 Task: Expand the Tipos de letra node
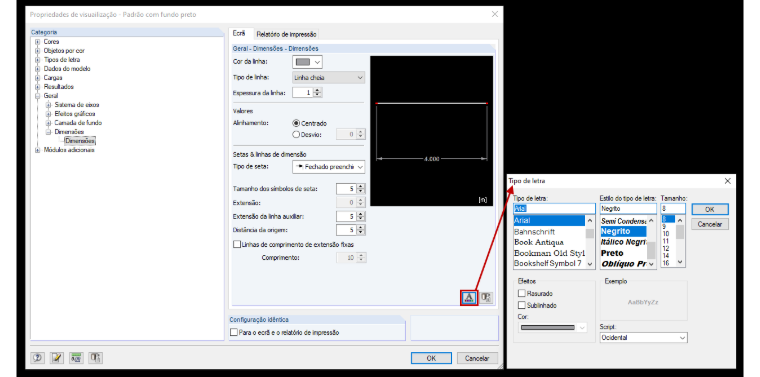click(x=38, y=60)
